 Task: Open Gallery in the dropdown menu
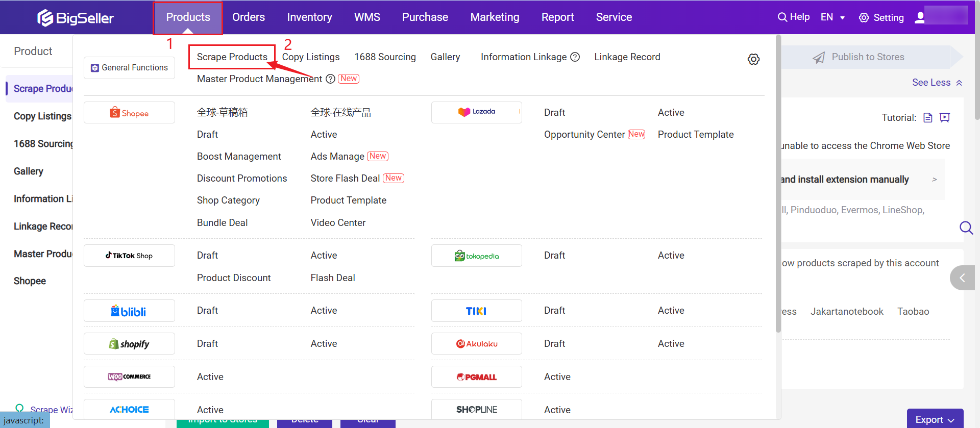pos(445,57)
